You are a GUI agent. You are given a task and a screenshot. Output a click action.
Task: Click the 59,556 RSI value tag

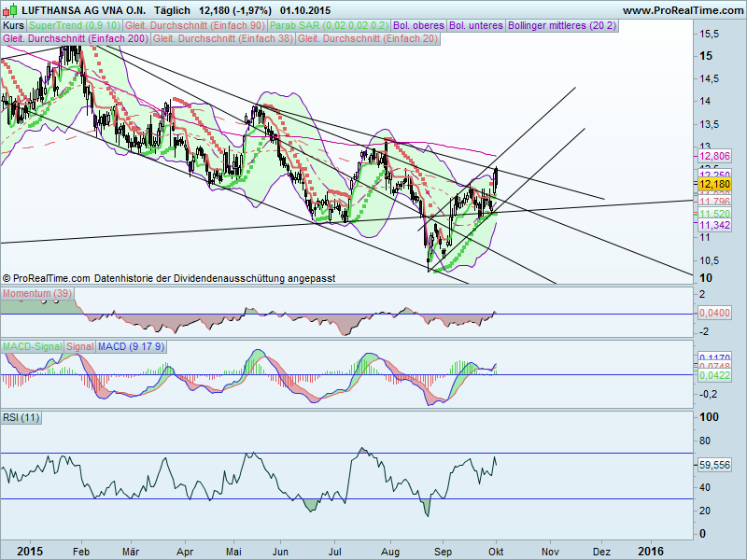(x=714, y=465)
